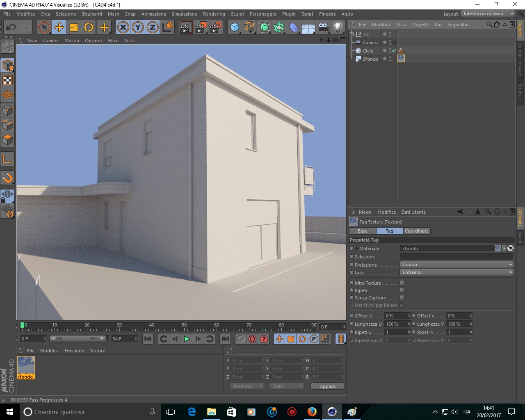Click the timeline preview range slider
This screenshot has width=525, height=420.
[x=78, y=338]
